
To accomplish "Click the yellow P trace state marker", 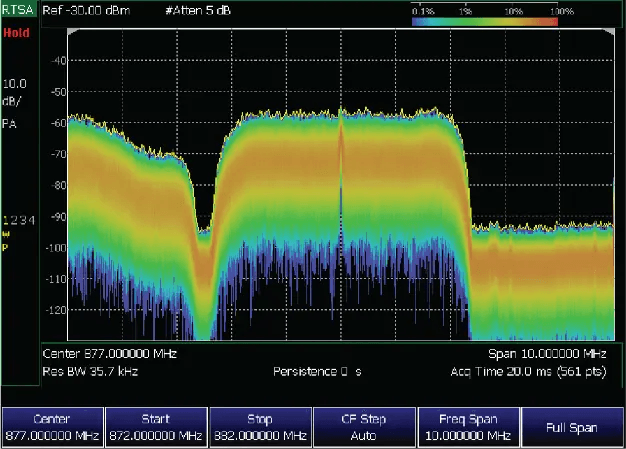I will point(6,245).
